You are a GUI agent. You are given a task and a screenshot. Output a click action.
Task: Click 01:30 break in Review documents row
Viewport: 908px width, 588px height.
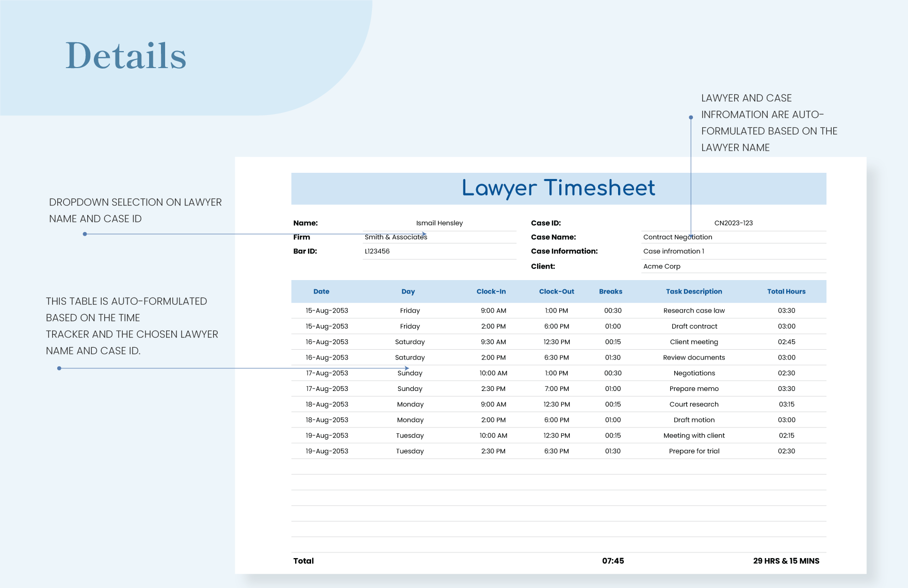[613, 357]
